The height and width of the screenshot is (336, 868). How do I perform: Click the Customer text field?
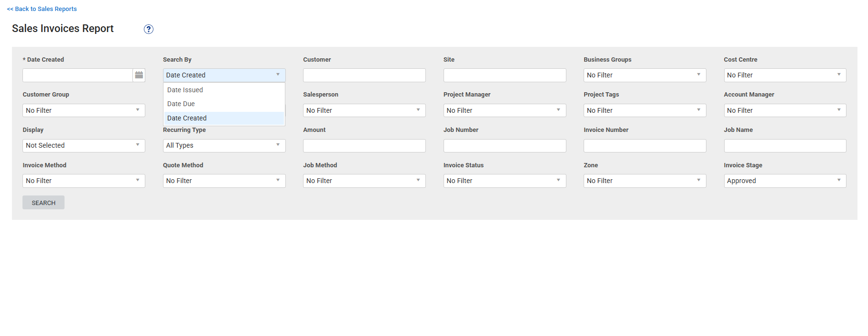(x=364, y=75)
